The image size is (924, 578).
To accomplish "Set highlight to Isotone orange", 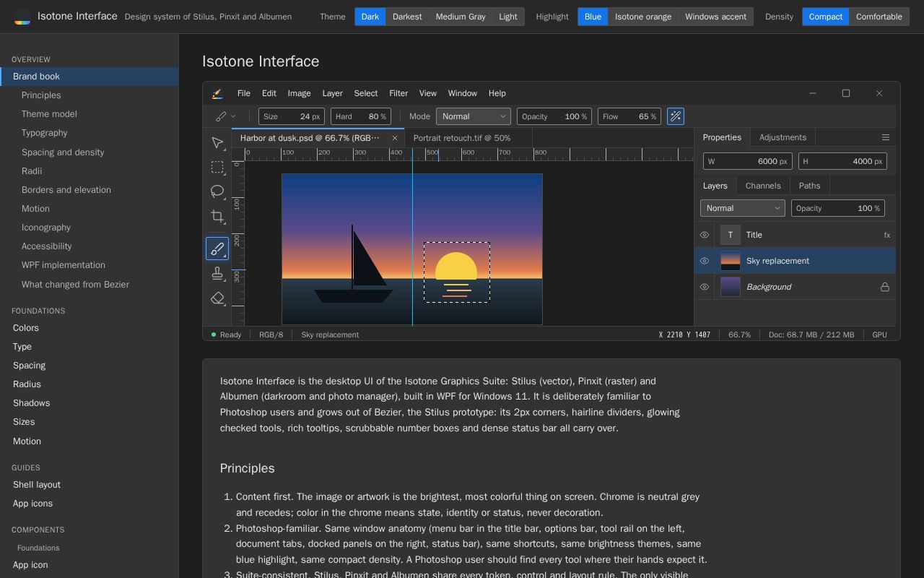I will 643,17.
